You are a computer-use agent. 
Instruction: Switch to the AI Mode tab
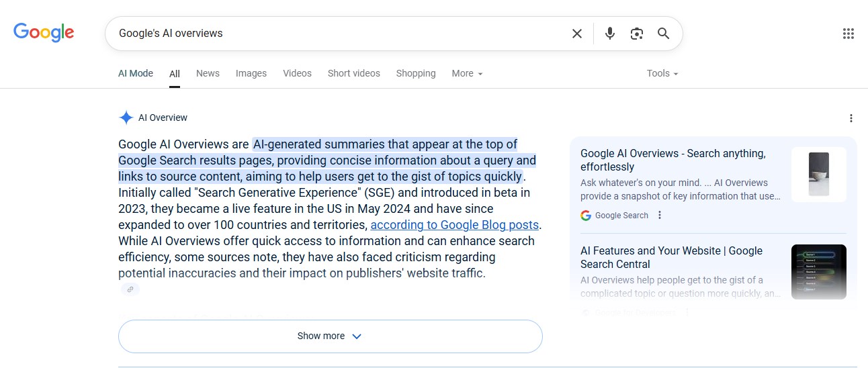pyautogui.click(x=136, y=73)
